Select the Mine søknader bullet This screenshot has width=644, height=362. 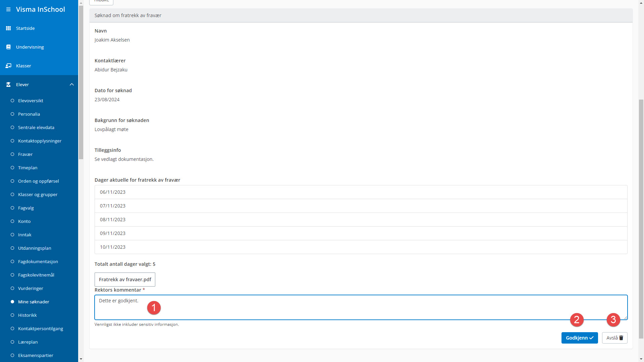pyautogui.click(x=12, y=302)
